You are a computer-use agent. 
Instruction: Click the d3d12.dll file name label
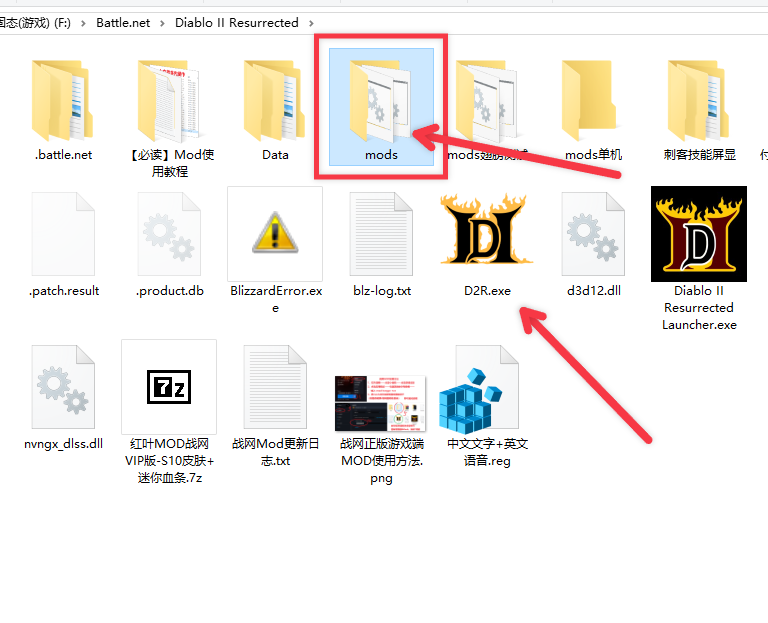tap(594, 291)
